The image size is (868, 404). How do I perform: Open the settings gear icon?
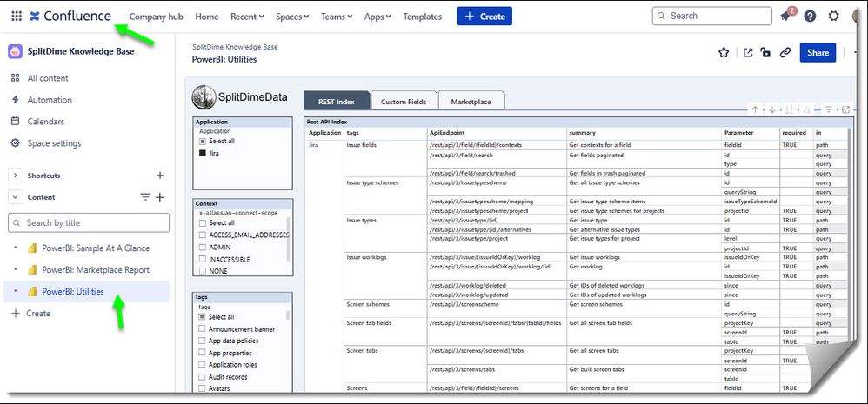click(834, 17)
